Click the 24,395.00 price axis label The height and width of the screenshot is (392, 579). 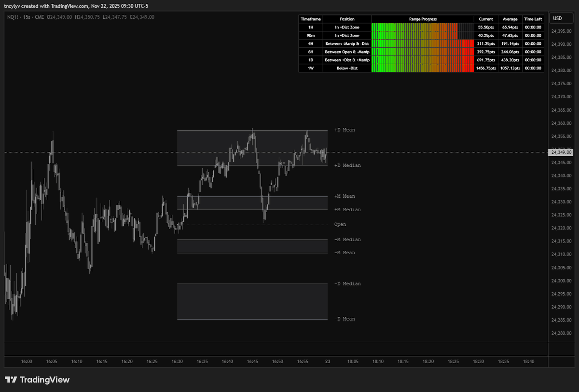[x=561, y=31]
